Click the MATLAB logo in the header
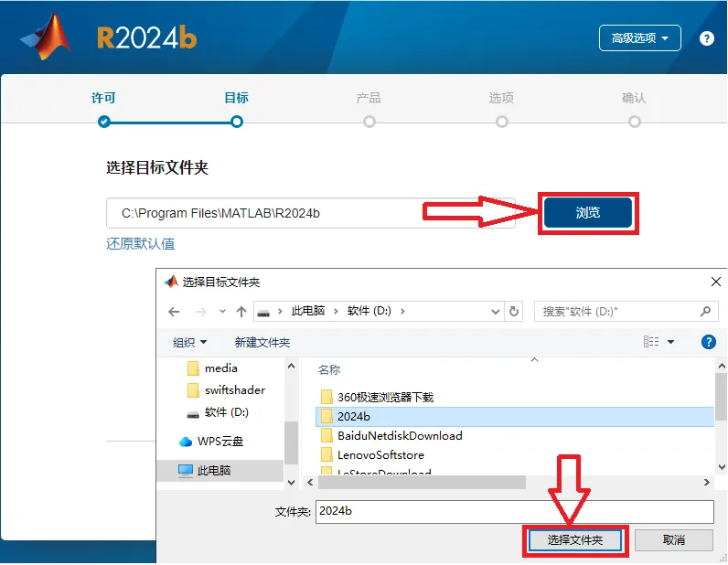Screen dimensions: 728x565 [x=47, y=37]
